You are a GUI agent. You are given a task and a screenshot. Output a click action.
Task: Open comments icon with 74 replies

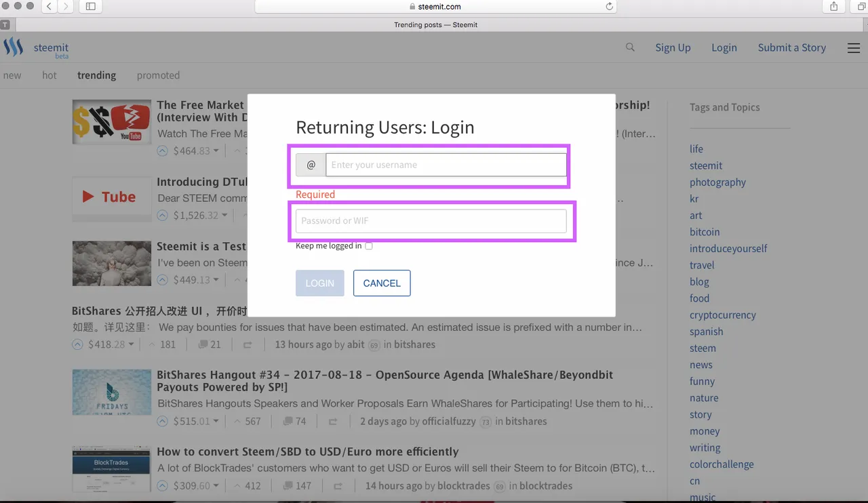tap(288, 421)
